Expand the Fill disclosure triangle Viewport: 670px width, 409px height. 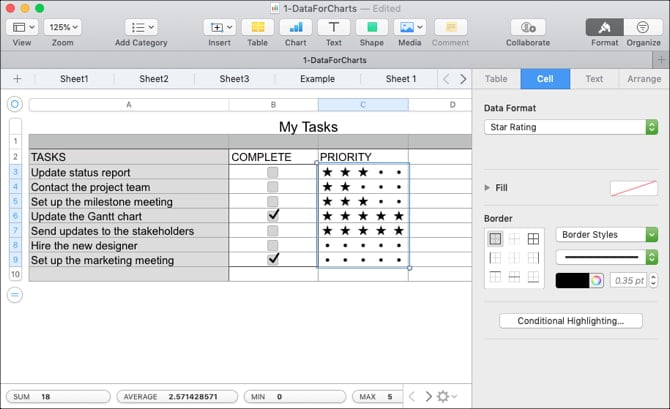(x=488, y=187)
